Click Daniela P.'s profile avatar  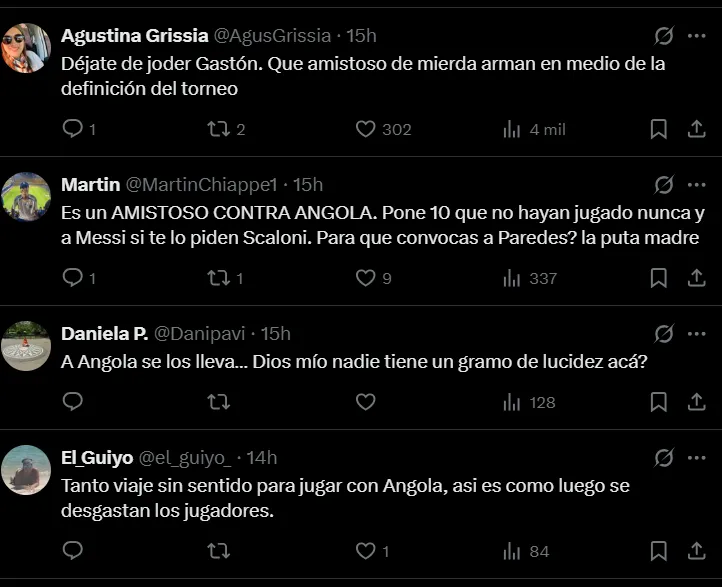27,346
